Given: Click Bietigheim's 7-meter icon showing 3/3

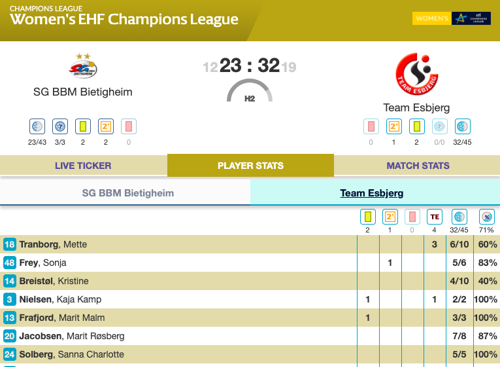Looking at the screenshot, I should click(x=60, y=126).
